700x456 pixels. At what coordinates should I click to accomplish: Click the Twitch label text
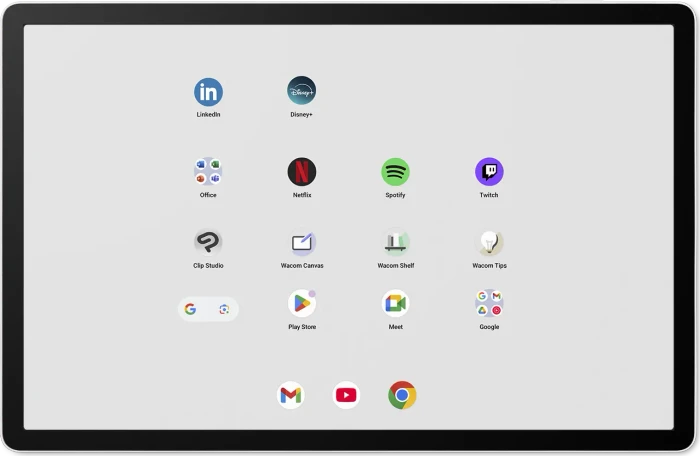[489, 195]
